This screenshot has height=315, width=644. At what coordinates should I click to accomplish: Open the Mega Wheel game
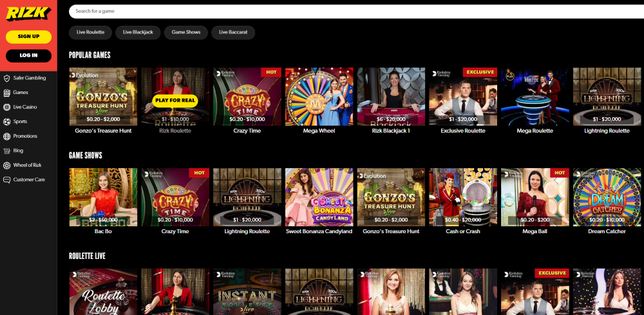[319, 97]
